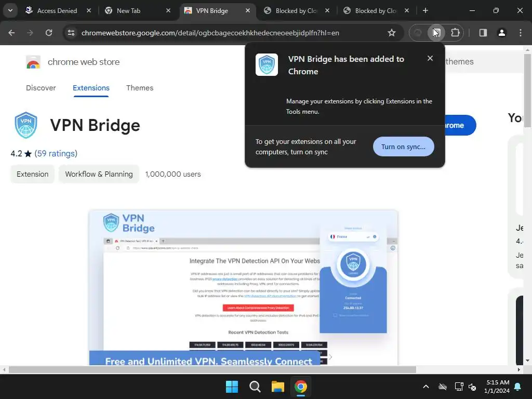Click the vertical page scrollbar
The height and width of the screenshot is (399, 532).
[x=527, y=90]
